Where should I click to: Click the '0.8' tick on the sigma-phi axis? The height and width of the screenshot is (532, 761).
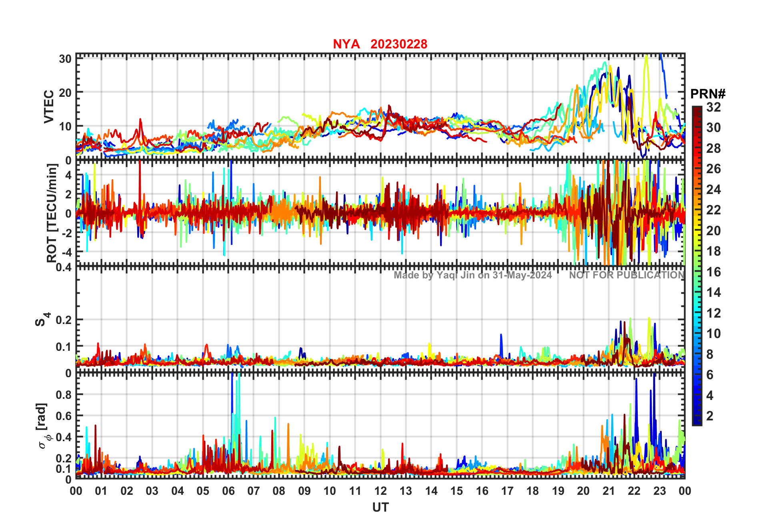pyautogui.click(x=64, y=395)
